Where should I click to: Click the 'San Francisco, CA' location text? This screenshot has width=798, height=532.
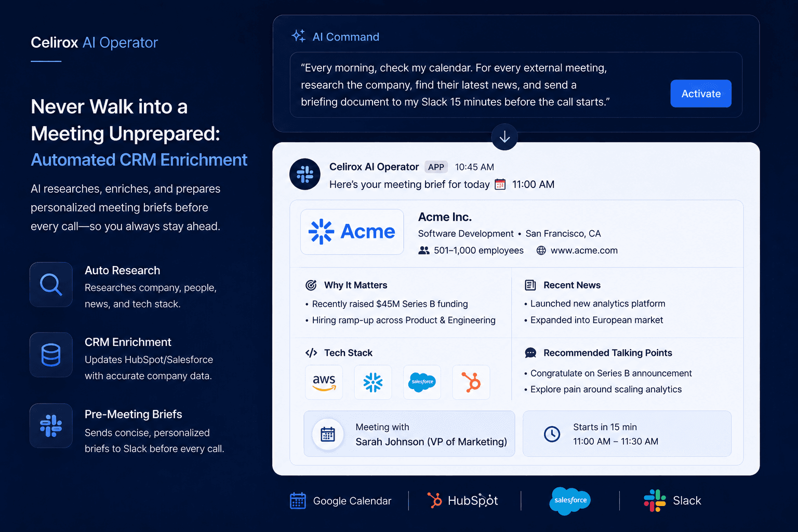[563, 234]
